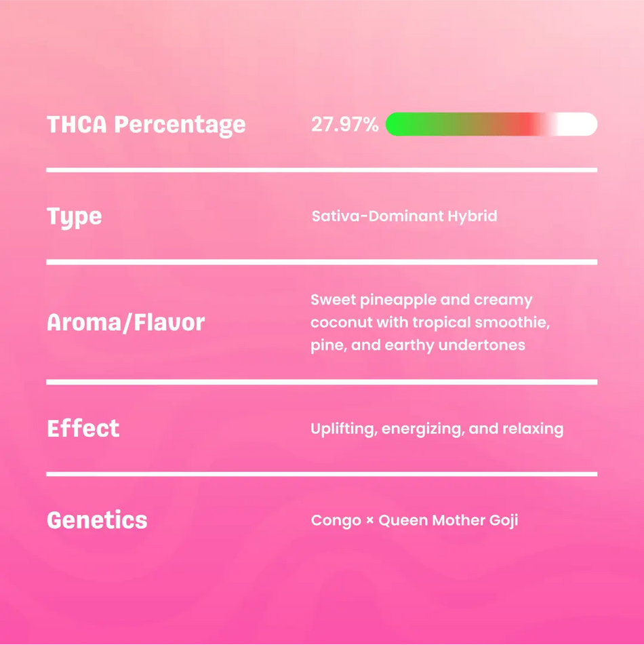Select the Type row label
Screen dimensions: 644x645
coord(74,217)
